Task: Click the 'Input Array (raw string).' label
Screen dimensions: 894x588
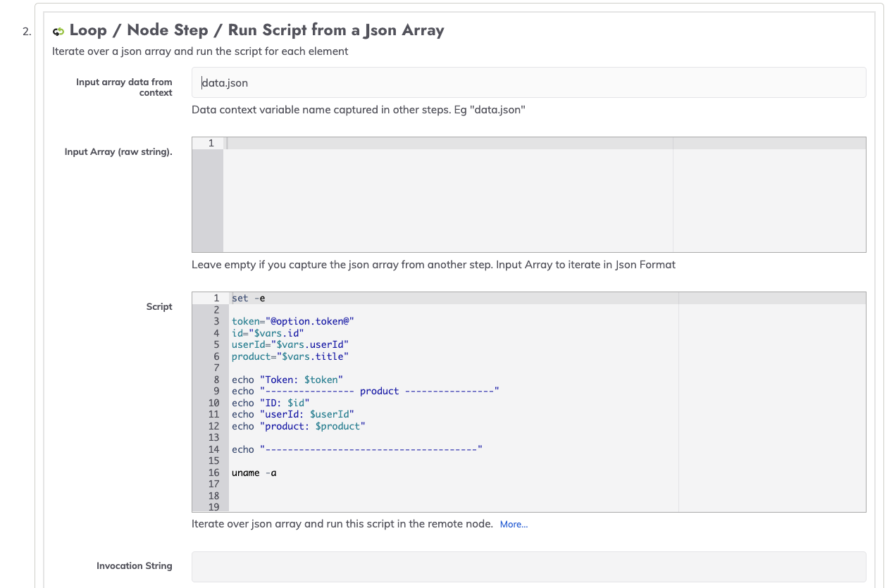Action: 118,152
